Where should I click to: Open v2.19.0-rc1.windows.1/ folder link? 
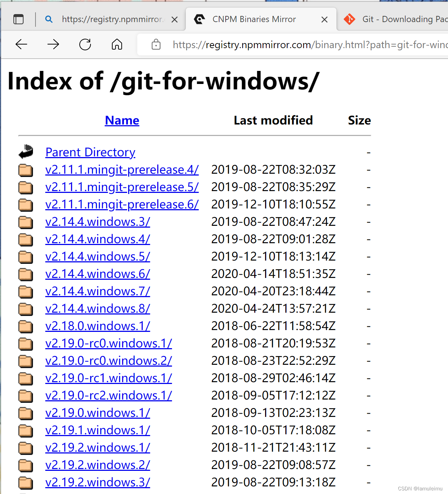click(109, 378)
